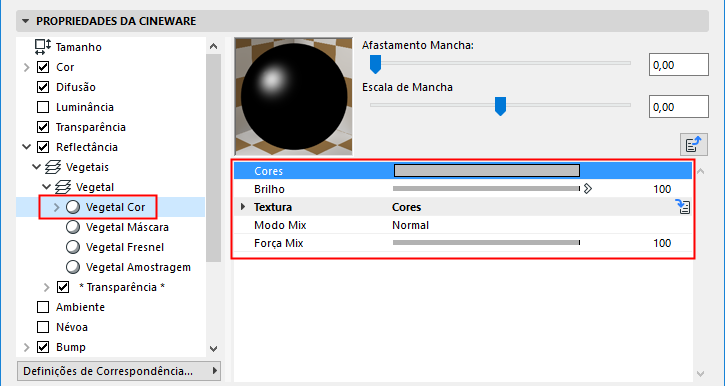
Task: Toggle the Reflectância checkbox
Action: (43, 147)
